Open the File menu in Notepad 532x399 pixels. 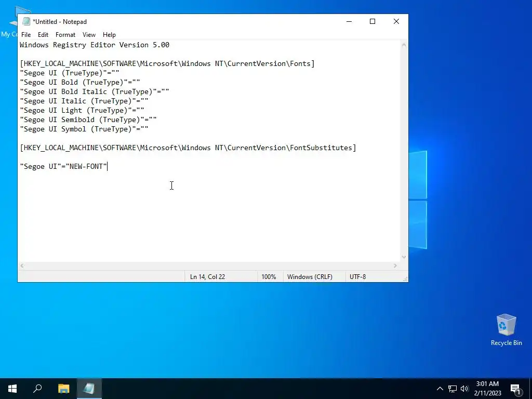tap(26, 35)
